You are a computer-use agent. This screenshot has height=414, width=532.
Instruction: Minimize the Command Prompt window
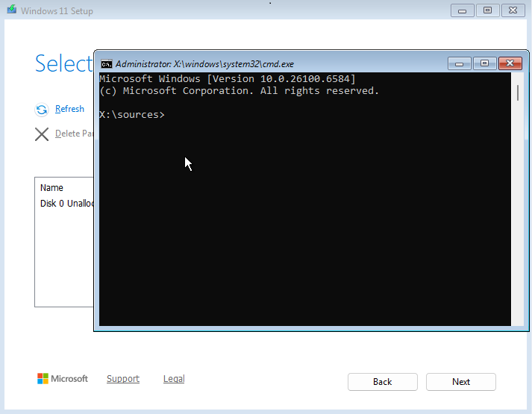click(x=460, y=63)
